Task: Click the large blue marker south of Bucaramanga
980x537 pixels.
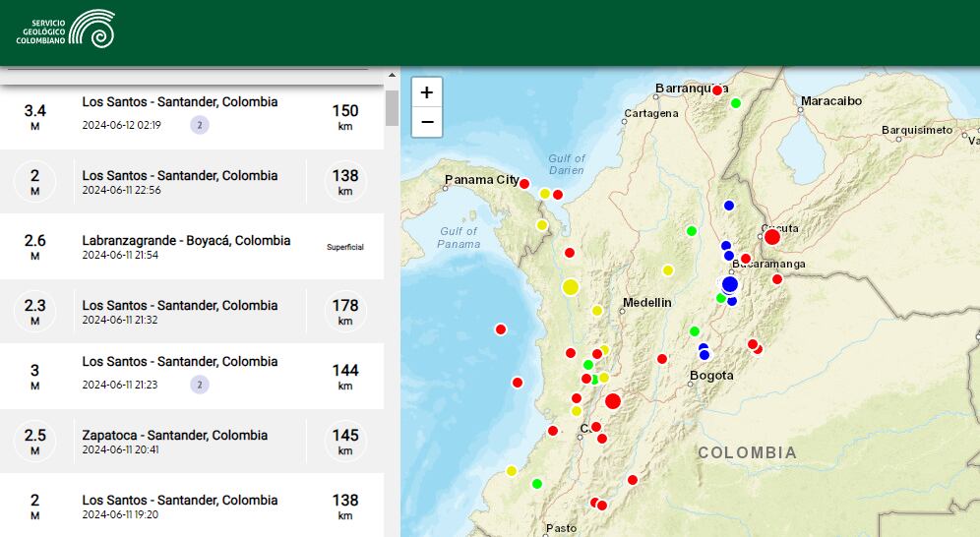Action: click(729, 285)
